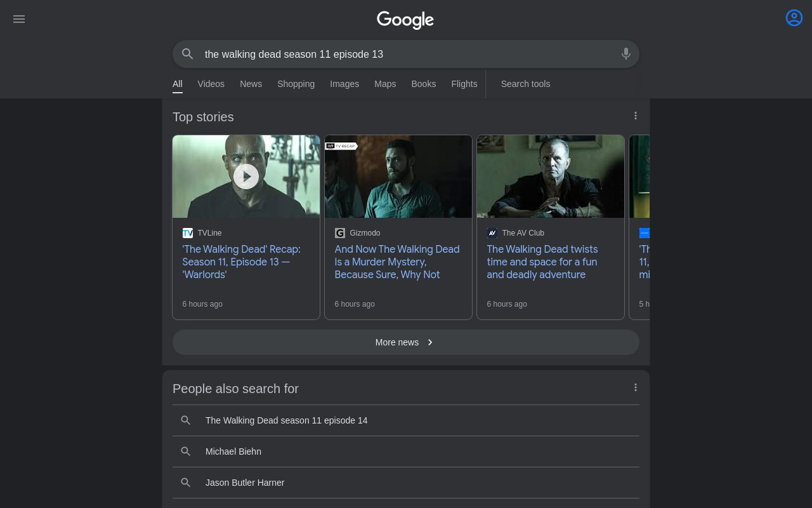The height and width of the screenshot is (508, 812).
Task: Open the hamburger main menu
Action: pyautogui.click(x=19, y=19)
